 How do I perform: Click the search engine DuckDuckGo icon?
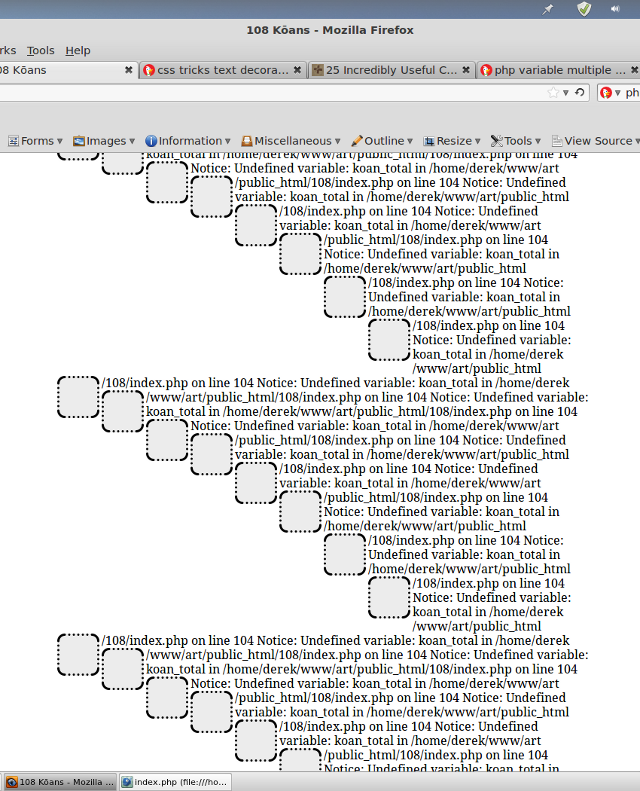pos(606,93)
